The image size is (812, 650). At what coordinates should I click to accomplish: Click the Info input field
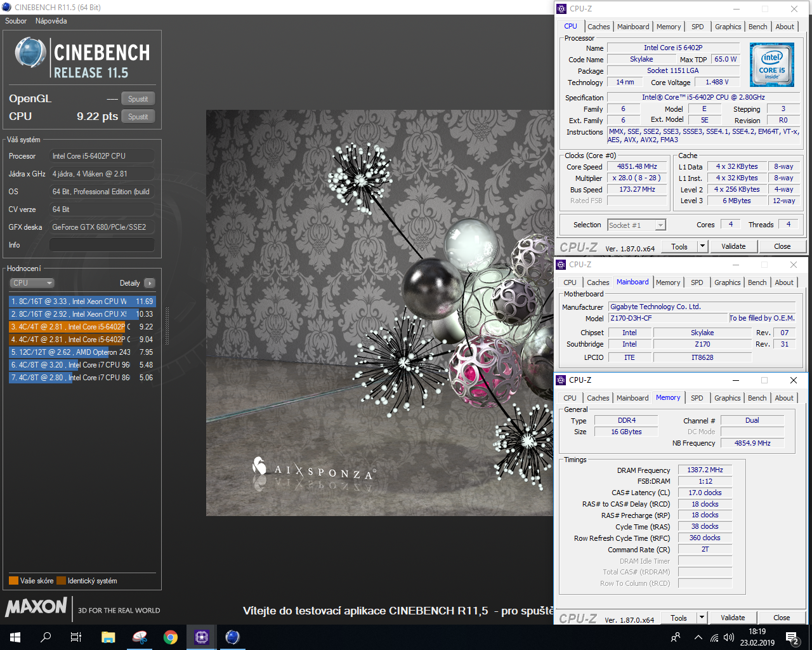click(x=102, y=245)
